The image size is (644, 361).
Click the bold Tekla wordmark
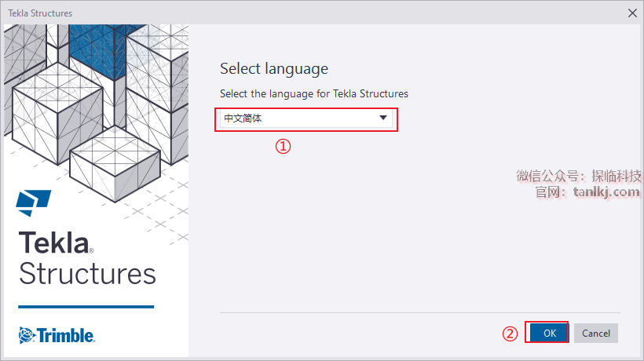(54, 242)
